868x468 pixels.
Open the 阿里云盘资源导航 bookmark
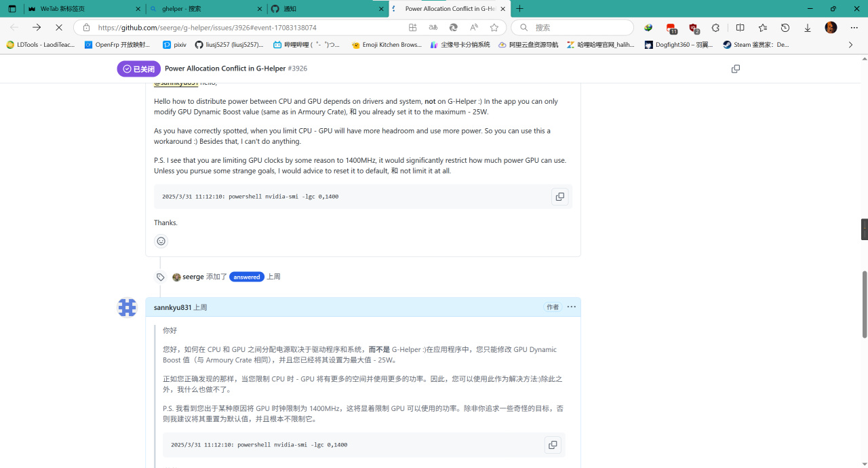tap(528, 45)
